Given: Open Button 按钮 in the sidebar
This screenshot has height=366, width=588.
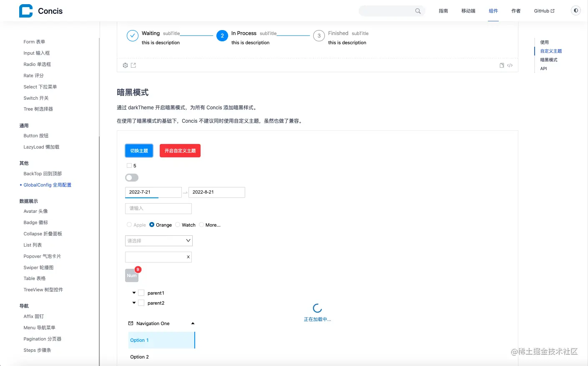Looking at the screenshot, I should coord(36,136).
